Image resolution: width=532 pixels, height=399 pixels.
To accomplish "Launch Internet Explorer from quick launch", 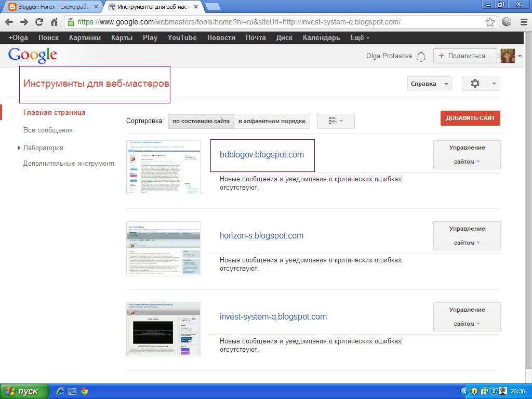I will 60,391.
